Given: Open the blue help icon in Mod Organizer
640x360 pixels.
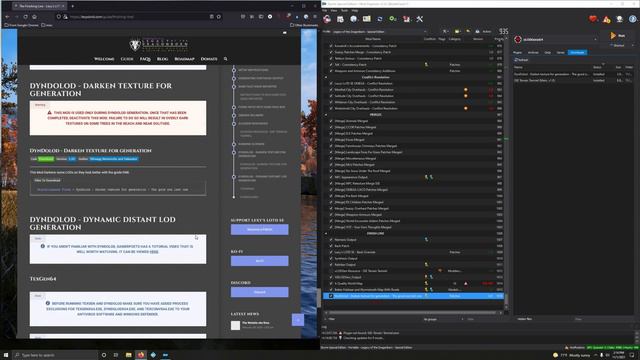Looking at the screenshot, I should coord(633,19).
